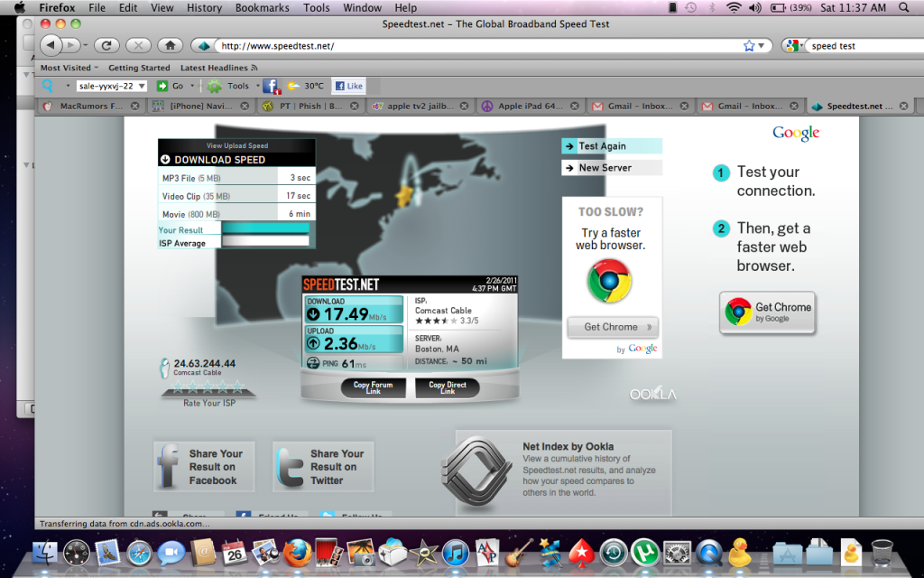
Task: Rate the fifth star under Rate Your ISP
Action: click(237, 387)
